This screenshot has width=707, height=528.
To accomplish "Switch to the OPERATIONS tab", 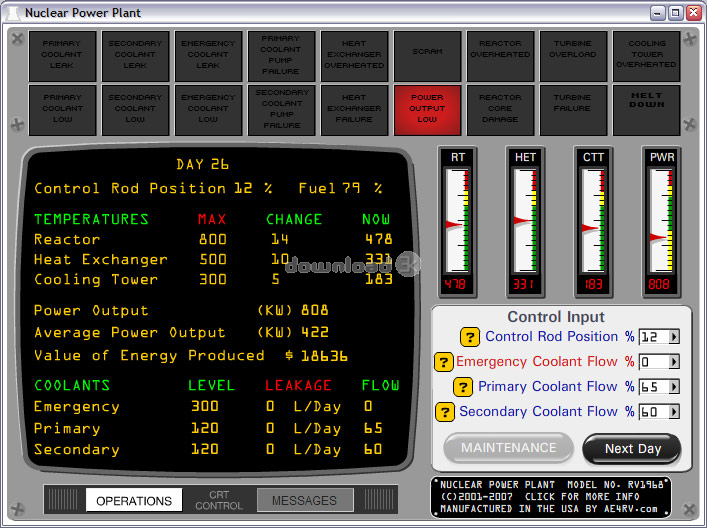I will coord(134,500).
